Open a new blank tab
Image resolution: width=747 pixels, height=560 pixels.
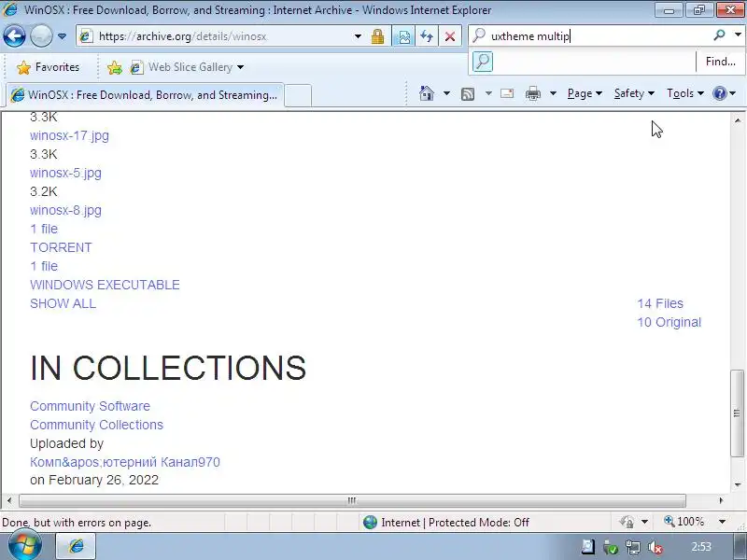(x=298, y=95)
